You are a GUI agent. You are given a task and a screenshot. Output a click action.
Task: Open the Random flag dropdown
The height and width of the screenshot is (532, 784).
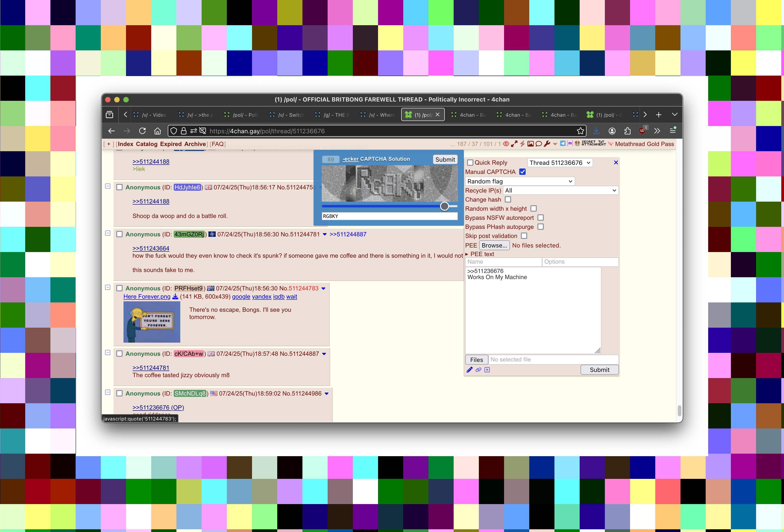coord(520,181)
